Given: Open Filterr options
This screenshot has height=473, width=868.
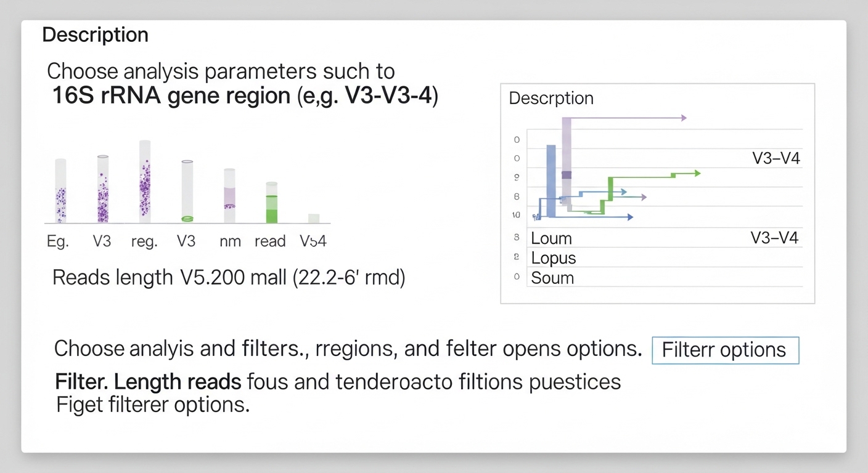Looking at the screenshot, I should point(725,350).
